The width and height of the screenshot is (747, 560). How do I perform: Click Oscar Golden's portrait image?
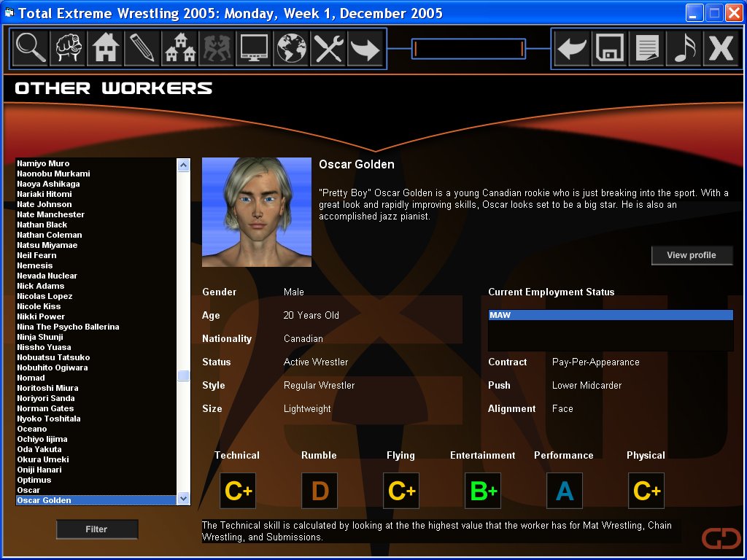pyautogui.click(x=257, y=212)
